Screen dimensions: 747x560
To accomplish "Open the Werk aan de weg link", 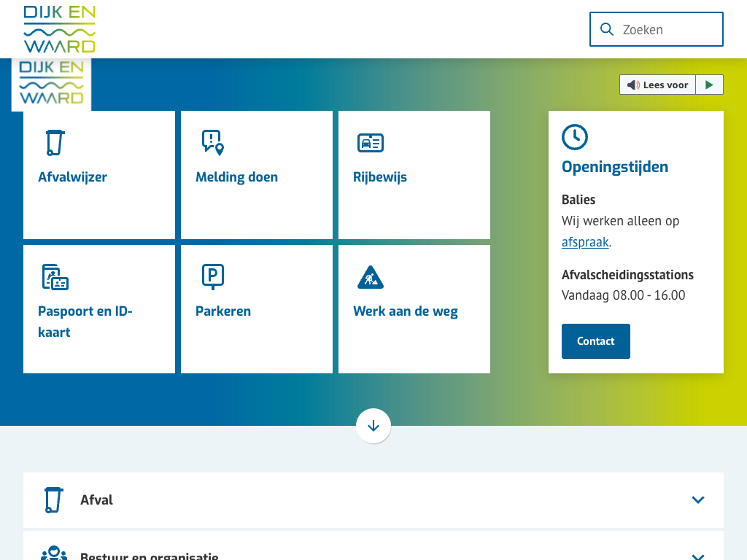I will pos(405,311).
